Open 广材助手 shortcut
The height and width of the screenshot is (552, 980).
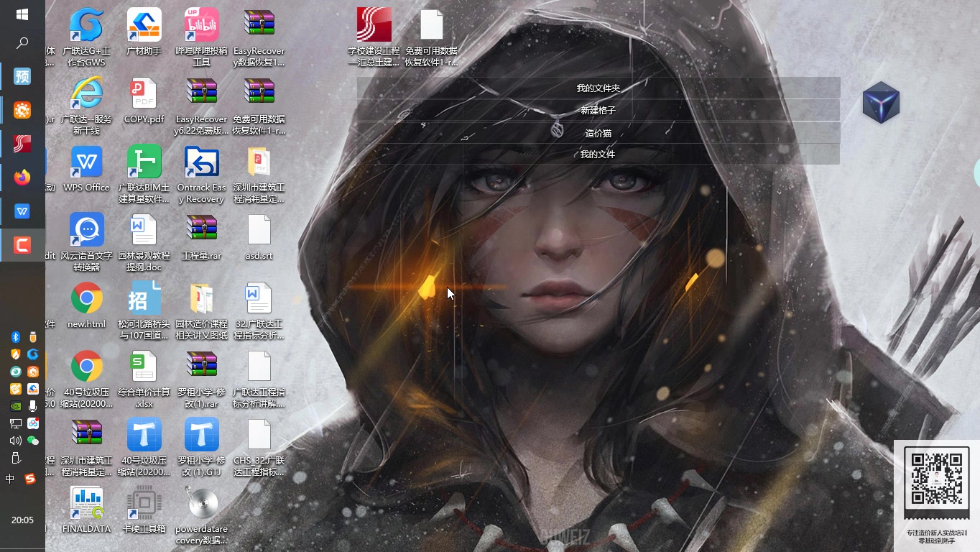(x=144, y=32)
